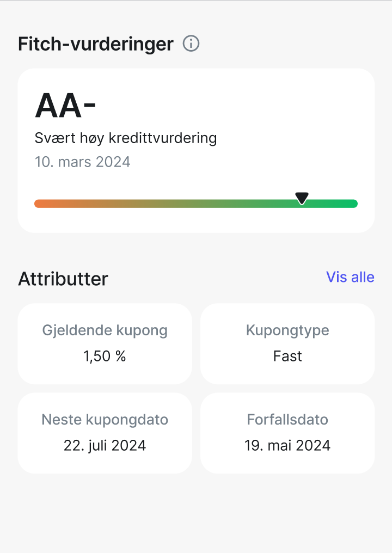
Task: Click the black triangle rating marker
Action: [302, 198]
